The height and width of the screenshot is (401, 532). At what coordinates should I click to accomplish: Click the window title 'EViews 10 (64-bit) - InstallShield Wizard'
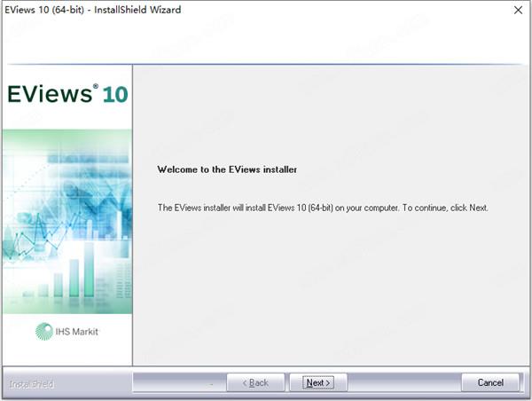pyautogui.click(x=92, y=10)
